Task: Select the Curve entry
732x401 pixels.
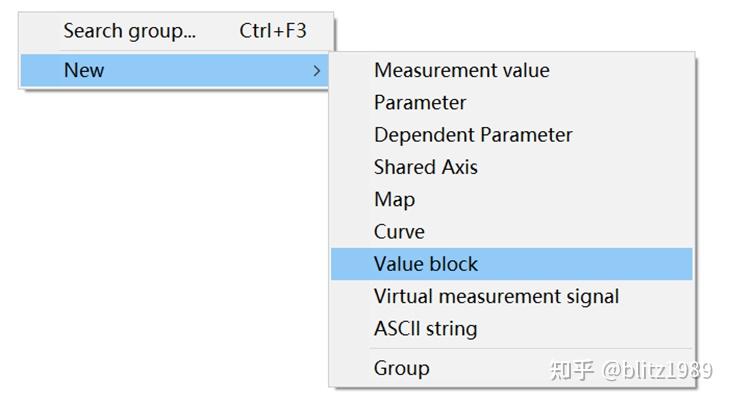Action: pyautogui.click(x=399, y=231)
